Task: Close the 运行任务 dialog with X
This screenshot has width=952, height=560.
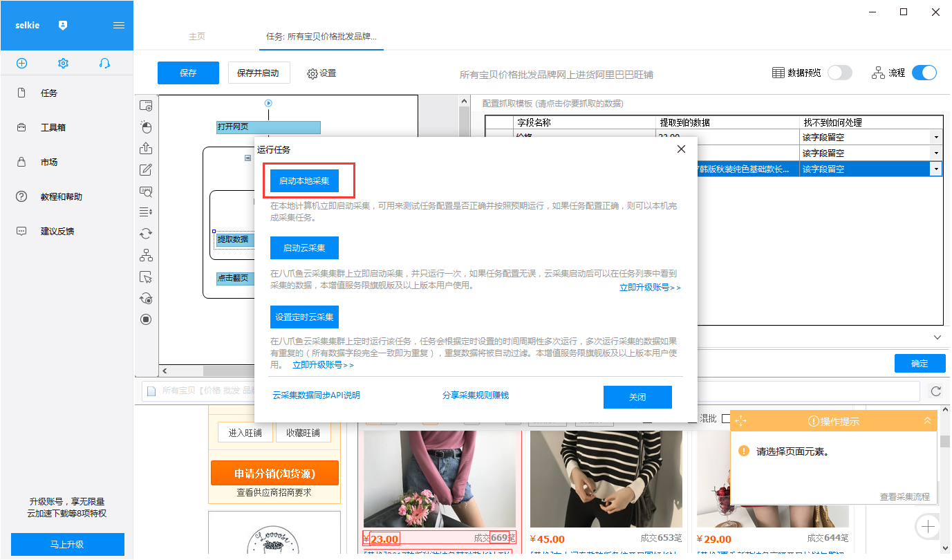Action: (681, 149)
